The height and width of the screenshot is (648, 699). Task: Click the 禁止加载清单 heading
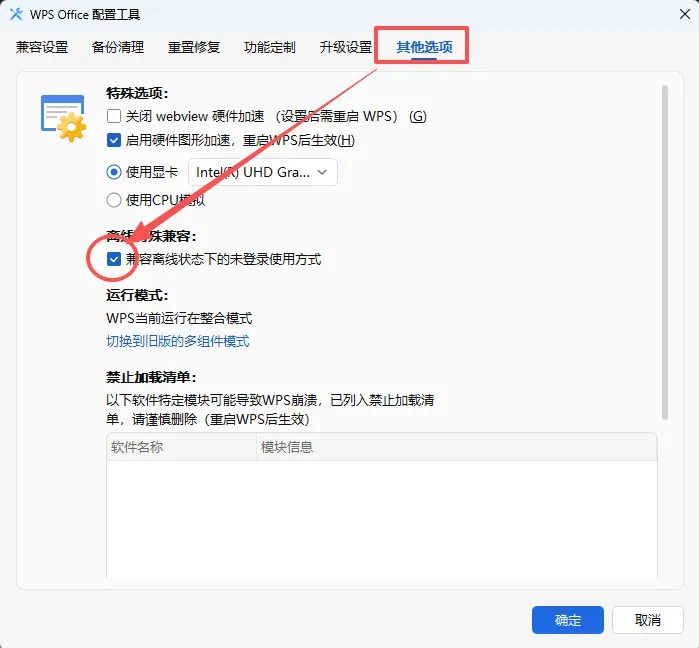pos(151,377)
